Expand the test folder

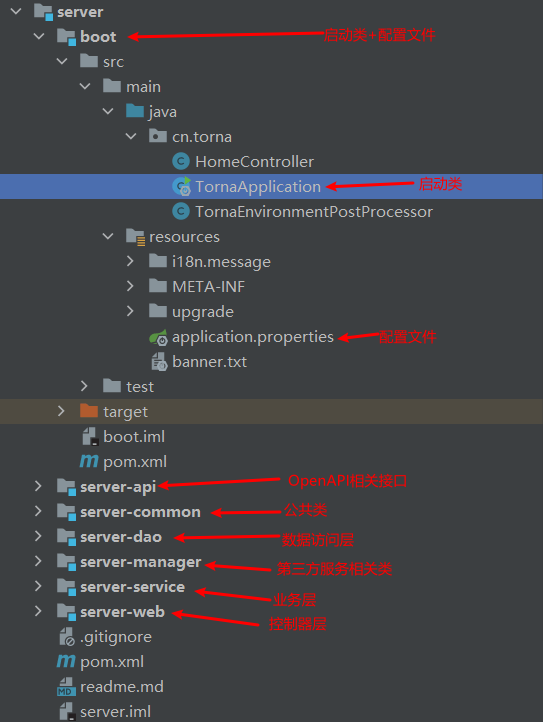click(84, 386)
